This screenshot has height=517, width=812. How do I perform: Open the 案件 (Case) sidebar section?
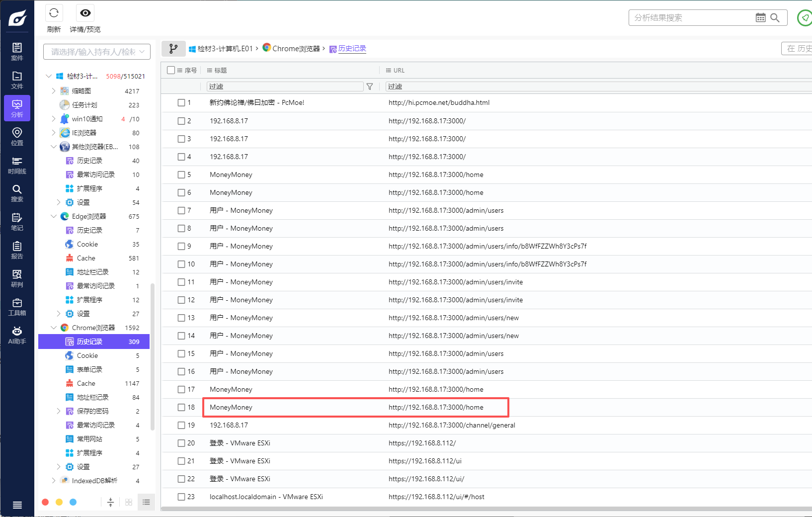[x=17, y=52]
